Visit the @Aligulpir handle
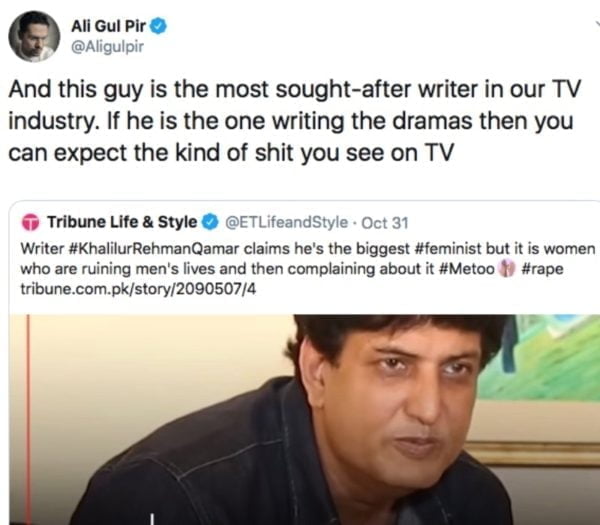Viewport: 600px width, 525px height. tap(108, 47)
